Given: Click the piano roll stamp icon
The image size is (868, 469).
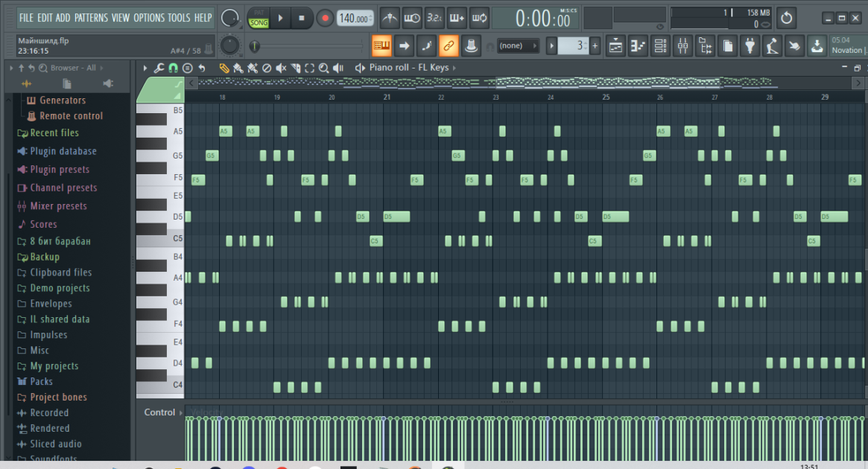Looking at the screenshot, I should (188, 68).
